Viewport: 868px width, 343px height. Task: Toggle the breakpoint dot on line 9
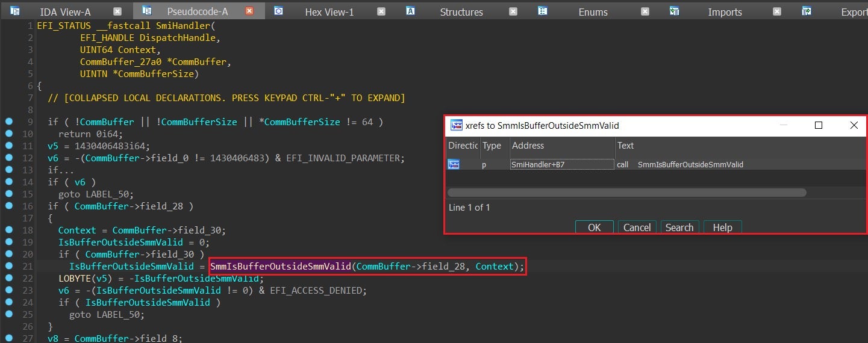tap(8, 122)
